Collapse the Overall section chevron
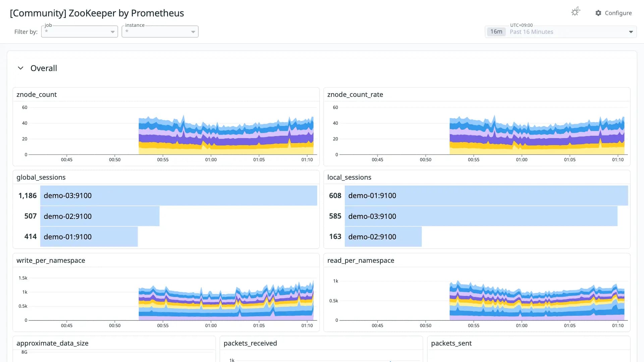Screen dimensions: 644x362 20,68
